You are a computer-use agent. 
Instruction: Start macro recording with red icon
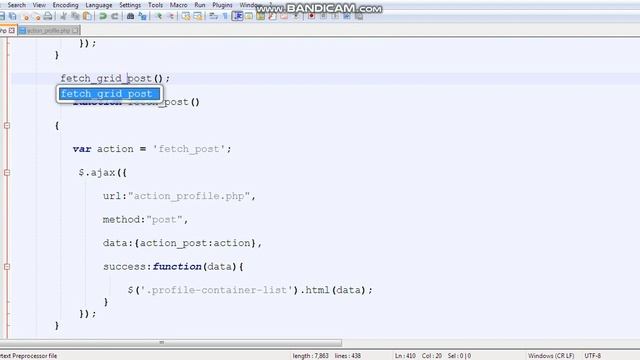coord(311,16)
